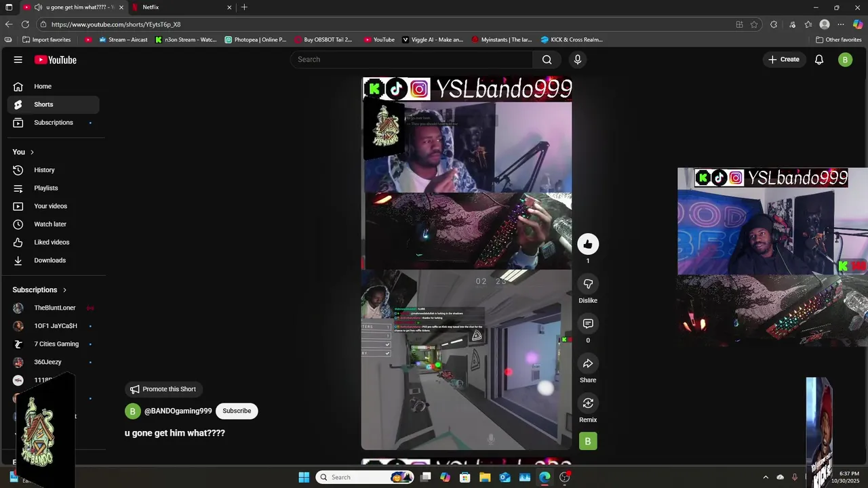868x488 pixels.
Task: Open the Windows Start menu
Action: tap(304, 477)
